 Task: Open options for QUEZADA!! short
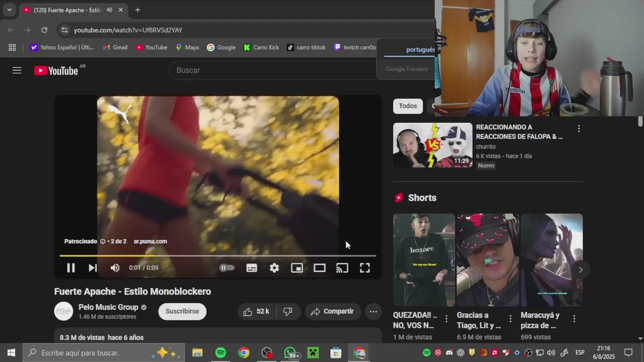[x=446, y=319]
